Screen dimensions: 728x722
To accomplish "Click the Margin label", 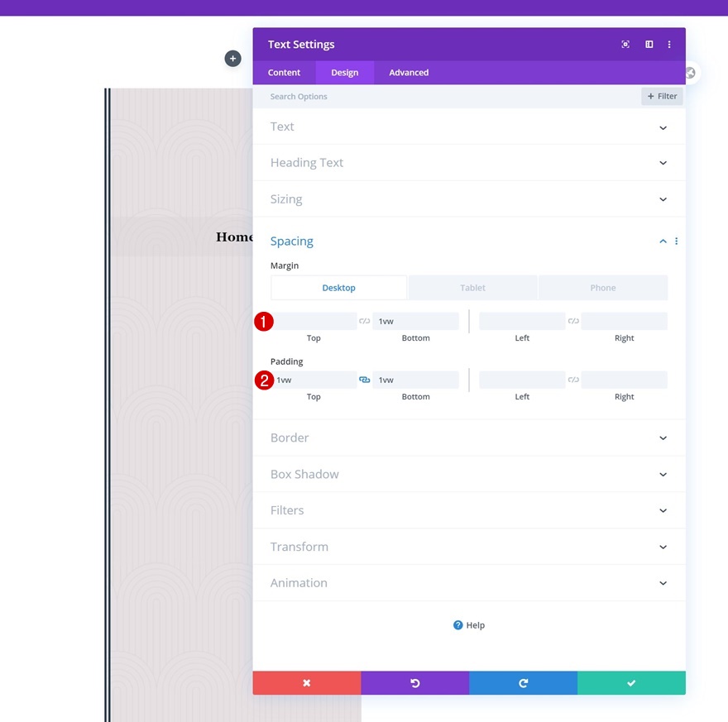I will pyautogui.click(x=285, y=265).
